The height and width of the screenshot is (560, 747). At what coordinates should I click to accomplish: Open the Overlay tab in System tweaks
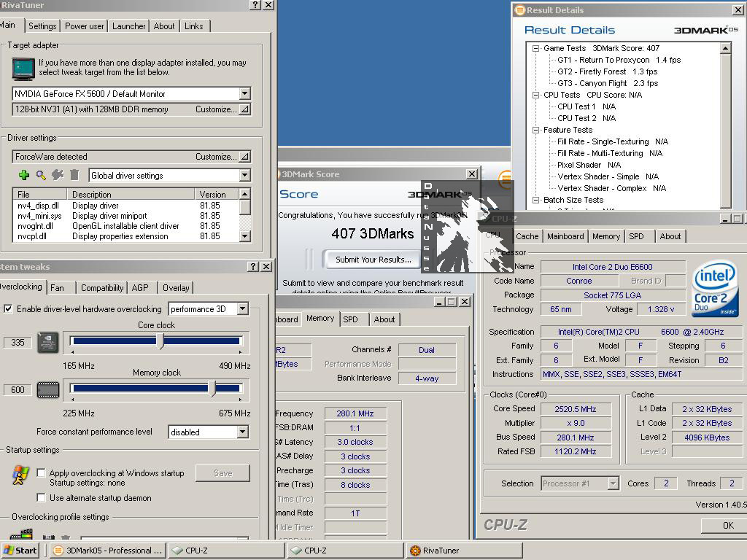coord(176,287)
